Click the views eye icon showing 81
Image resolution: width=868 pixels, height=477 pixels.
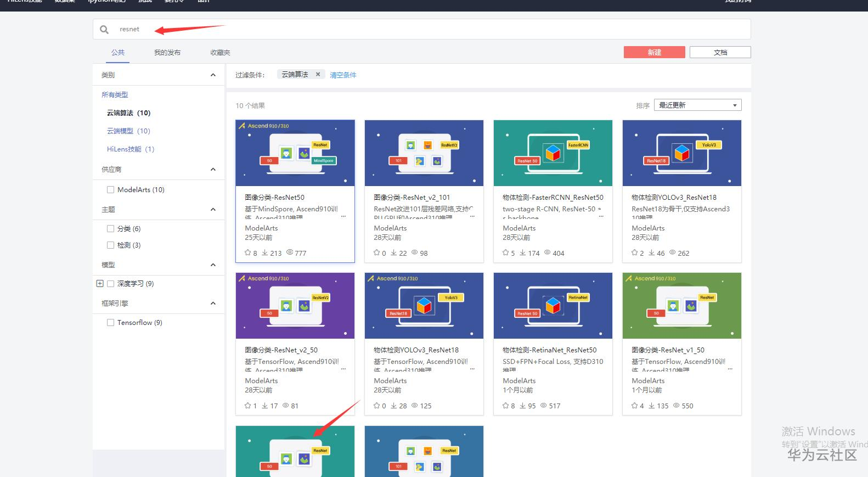pyautogui.click(x=285, y=406)
